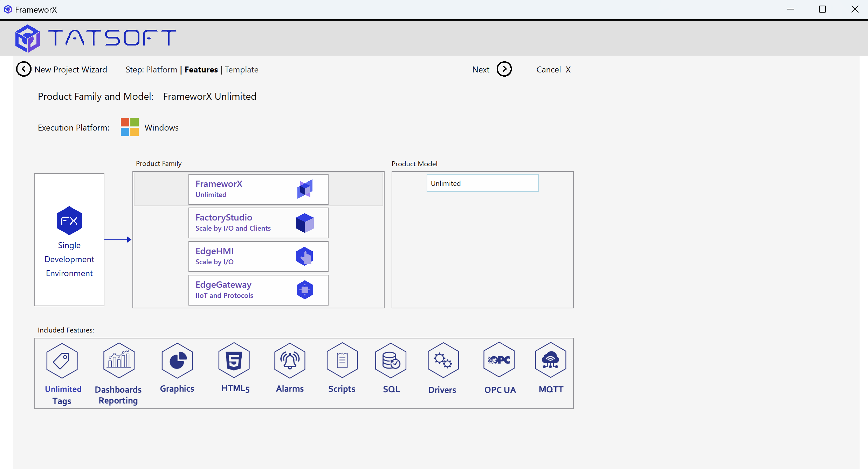
Task: Click the Alarms bell icon
Action: pyautogui.click(x=290, y=360)
